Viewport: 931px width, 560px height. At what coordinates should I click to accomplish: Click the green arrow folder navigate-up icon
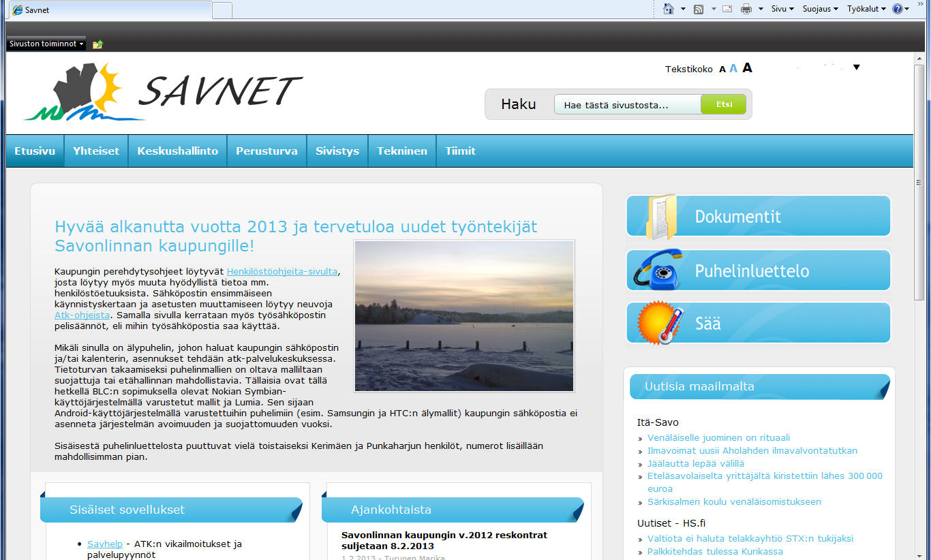pyautogui.click(x=97, y=44)
